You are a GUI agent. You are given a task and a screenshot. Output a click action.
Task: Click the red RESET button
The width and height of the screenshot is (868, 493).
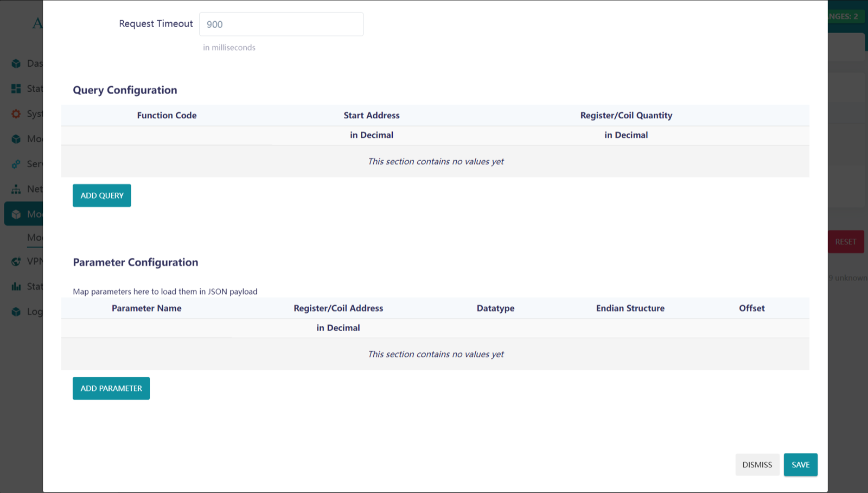[x=846, y=242]
